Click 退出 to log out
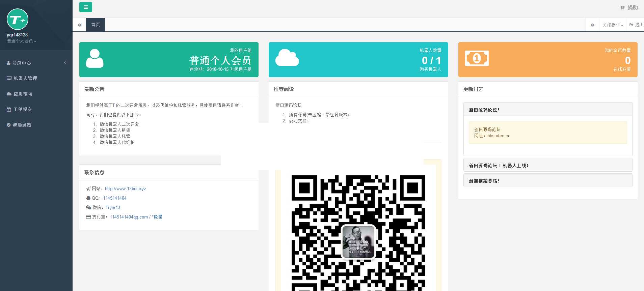 click(639, 25)
